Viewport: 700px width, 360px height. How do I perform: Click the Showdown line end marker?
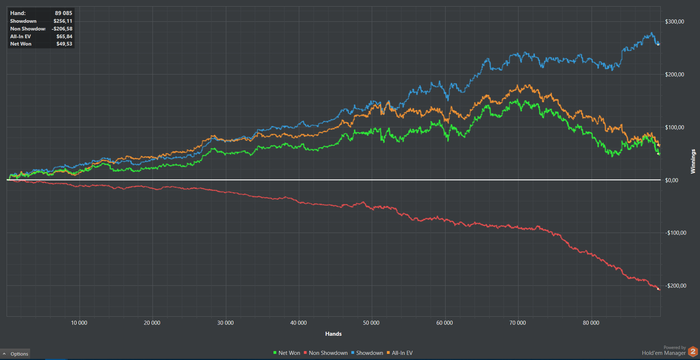[x=658, y=44]
